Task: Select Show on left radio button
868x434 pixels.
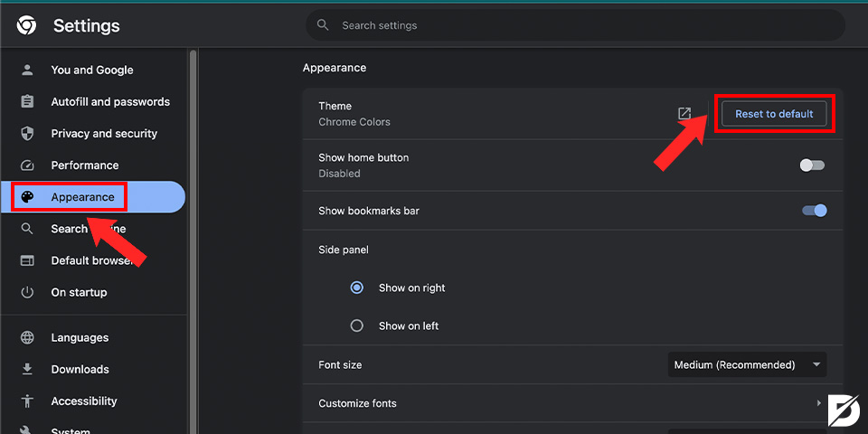Action: (x=357, y=325)
